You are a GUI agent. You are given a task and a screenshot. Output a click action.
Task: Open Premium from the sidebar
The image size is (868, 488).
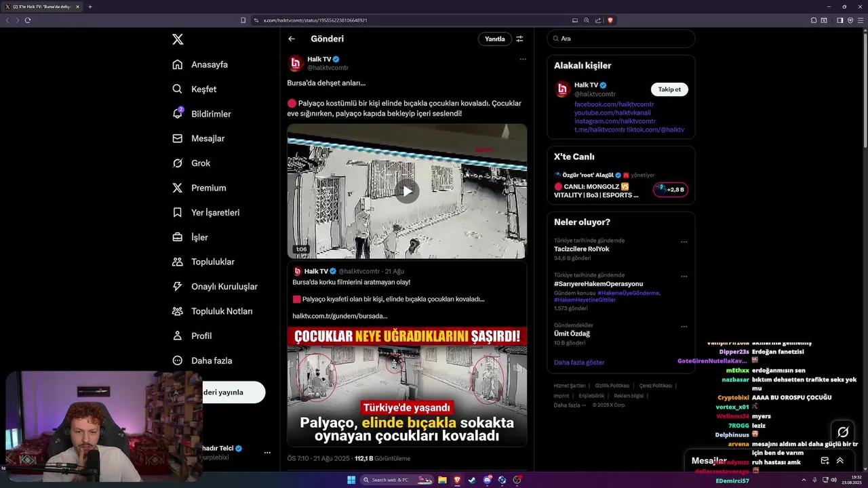click(199, 188)
